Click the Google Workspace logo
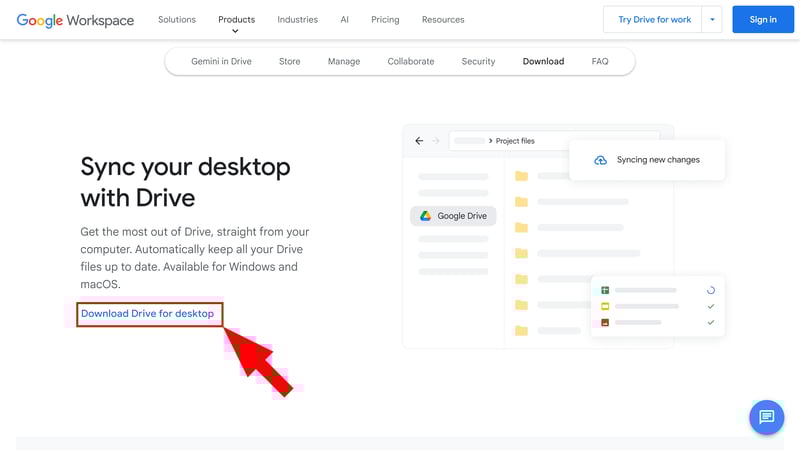This screenshot has width=800, height=450. 76,20
